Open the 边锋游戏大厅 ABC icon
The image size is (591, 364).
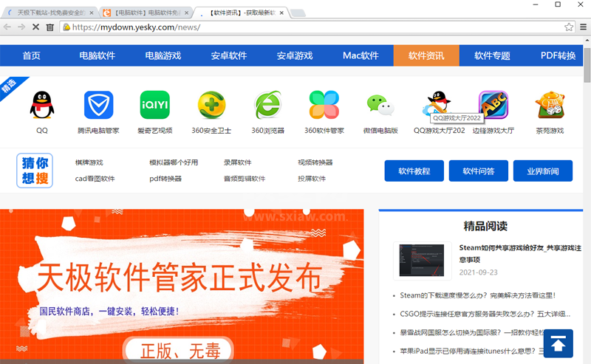click(493, 105)
